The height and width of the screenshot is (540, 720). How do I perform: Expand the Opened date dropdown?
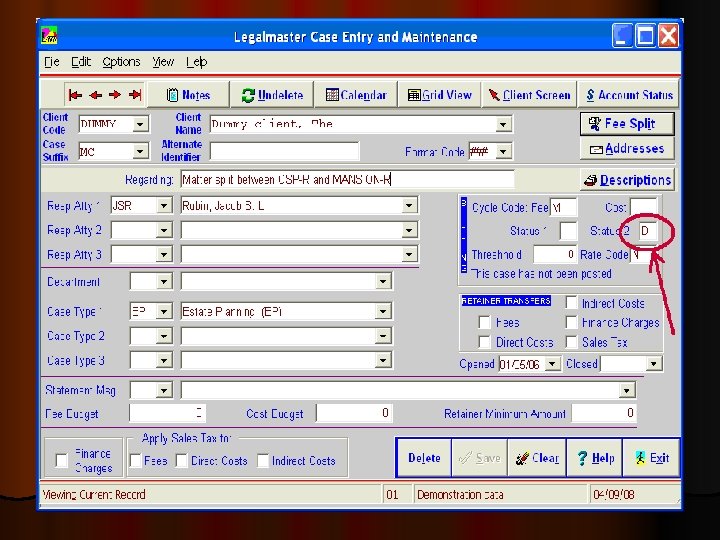[552, 364]
